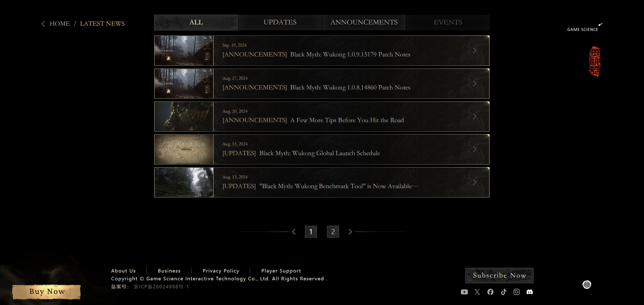This screenshot has height=305, width=644.
Task: Go to previous page with left chevron
Action: 294,232
